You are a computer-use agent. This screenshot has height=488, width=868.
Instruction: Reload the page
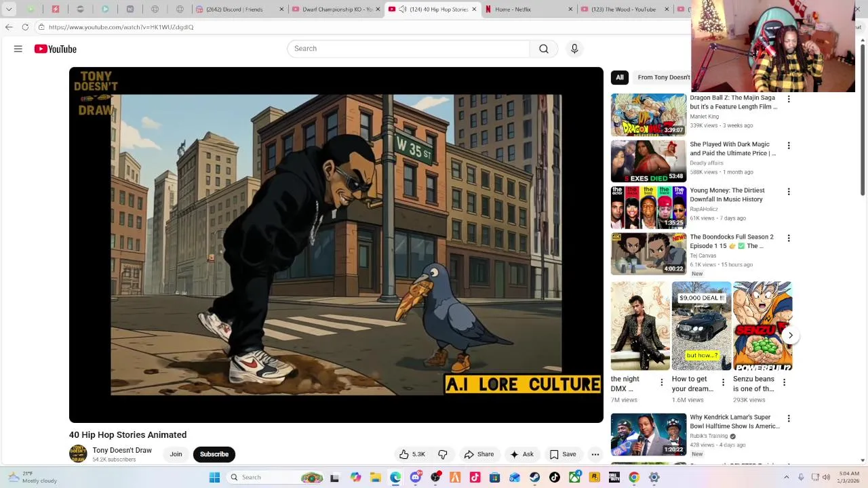pos(25,27)
